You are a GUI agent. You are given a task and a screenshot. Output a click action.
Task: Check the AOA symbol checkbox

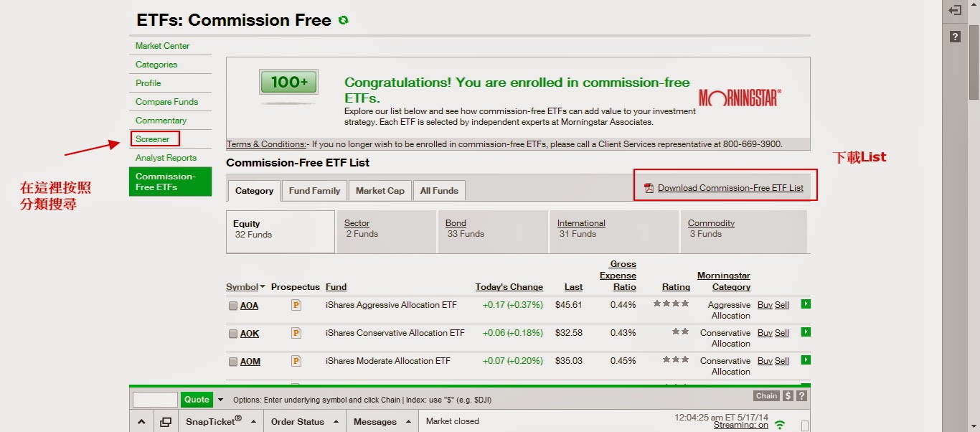coord(233,306)
